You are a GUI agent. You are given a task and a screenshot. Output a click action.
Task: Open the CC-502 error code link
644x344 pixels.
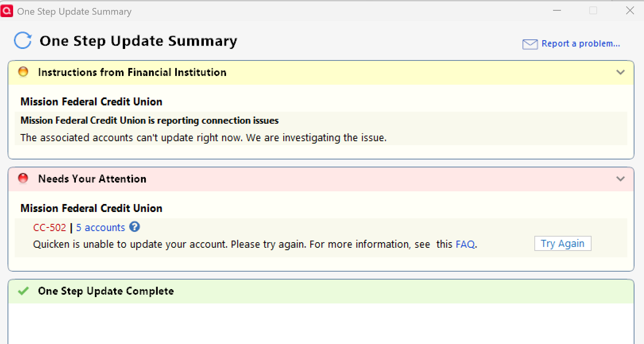50,227
